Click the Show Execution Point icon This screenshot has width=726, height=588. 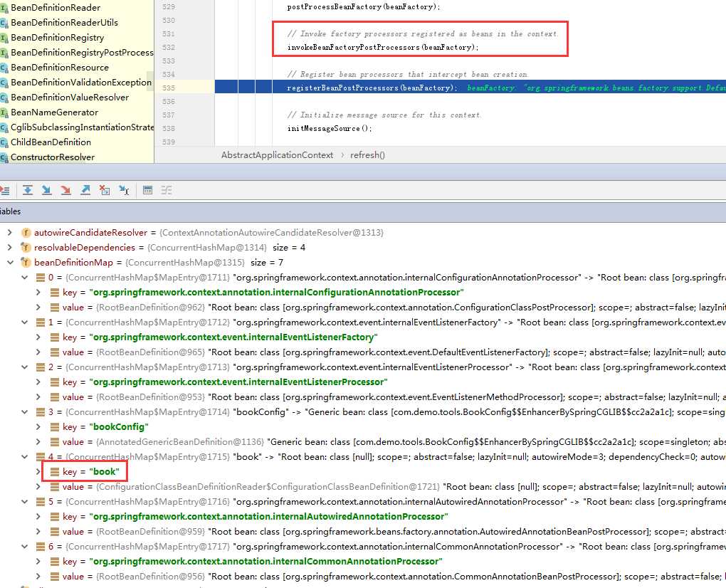[5, 190]
